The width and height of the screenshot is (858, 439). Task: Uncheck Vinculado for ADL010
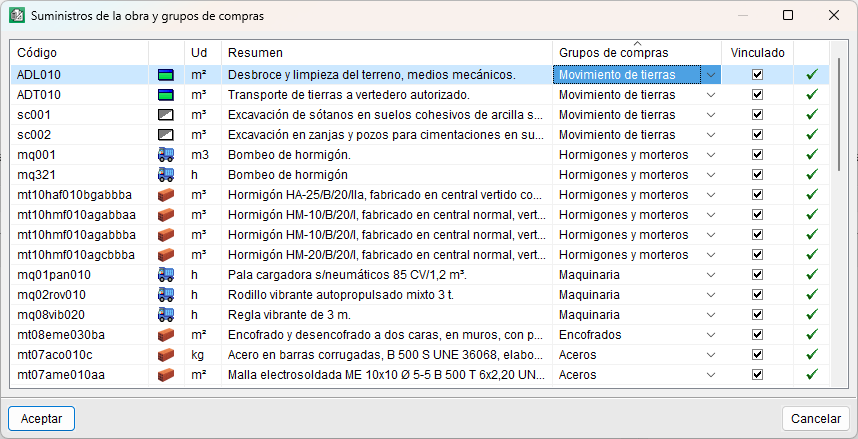(757, 75)
